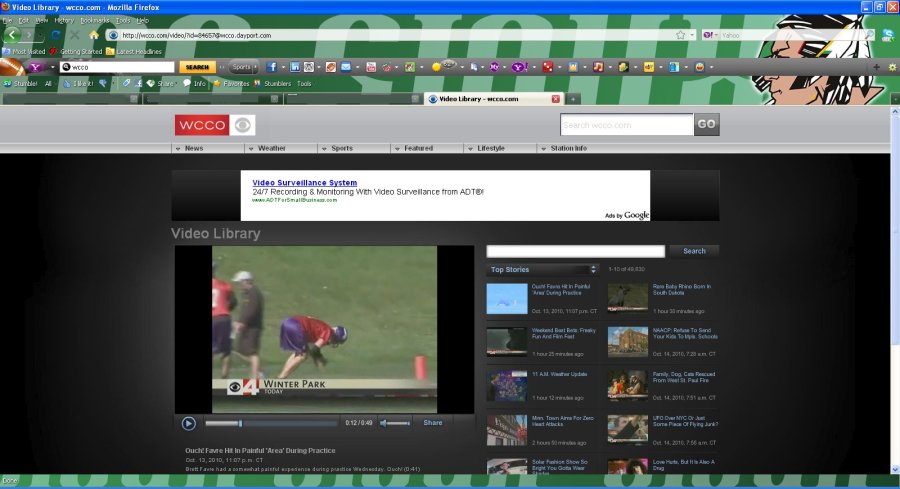Play the video with the play button
This screenshot has width=900, height=489.
tap(189, 423)
